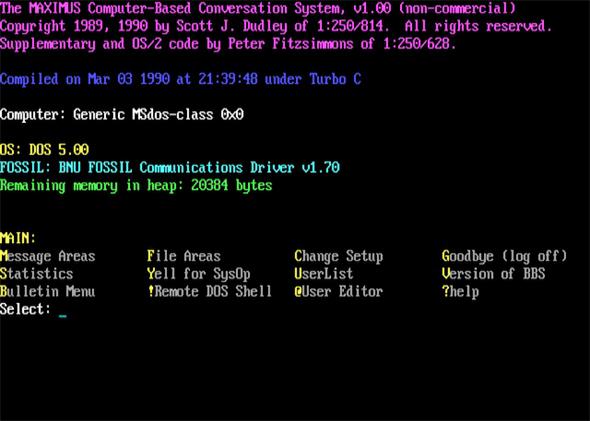Click the MAIN: menu heading
This screenshot has width=590, height=421.
18,238
